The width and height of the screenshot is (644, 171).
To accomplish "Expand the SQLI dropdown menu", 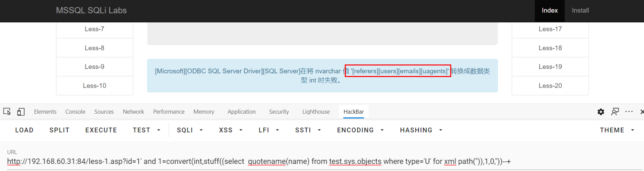I will 190,130.
